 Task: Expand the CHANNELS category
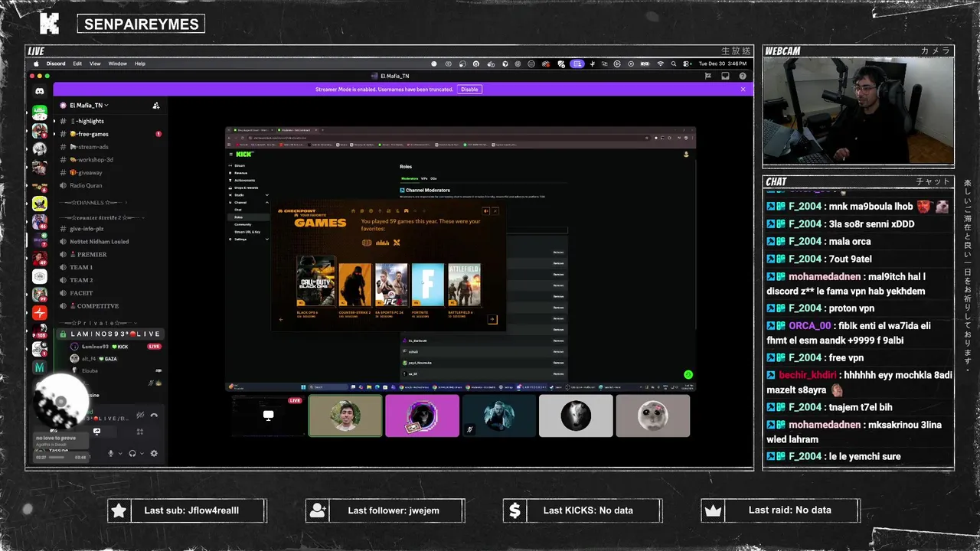[93, 203]
